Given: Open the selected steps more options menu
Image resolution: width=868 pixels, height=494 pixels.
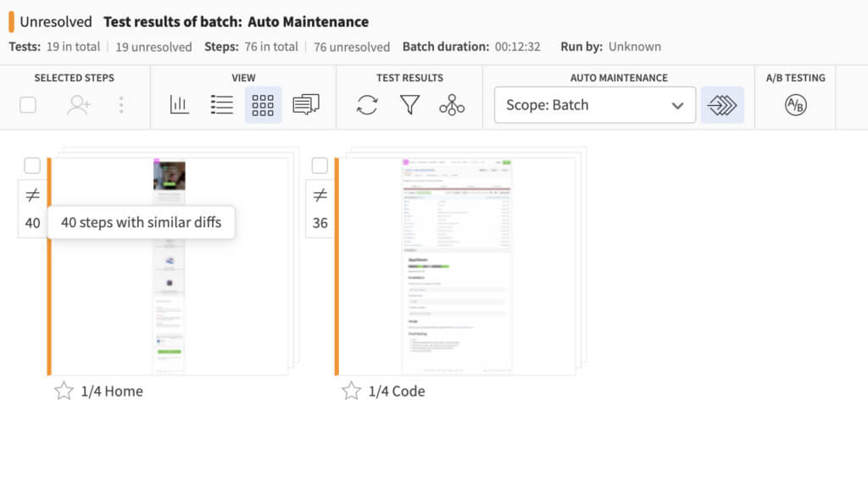Looking at the screenshot, I should (121, 105).
